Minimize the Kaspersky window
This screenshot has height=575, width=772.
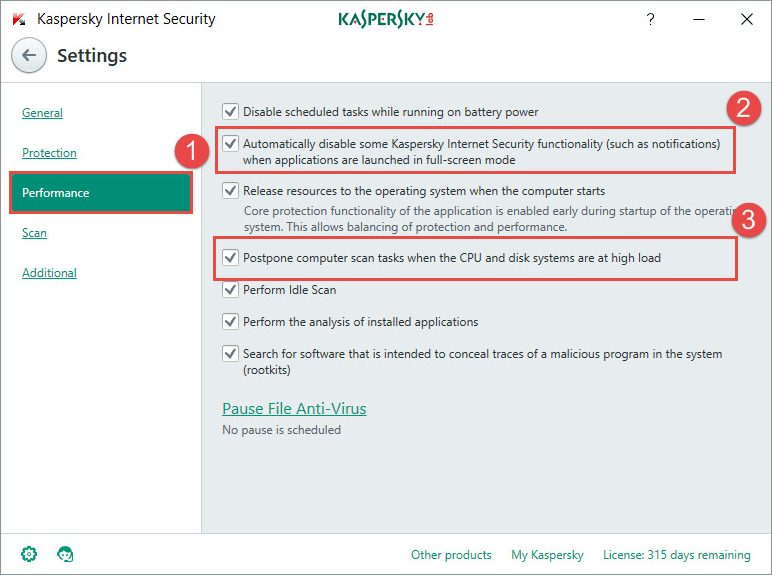coord(699,19)
